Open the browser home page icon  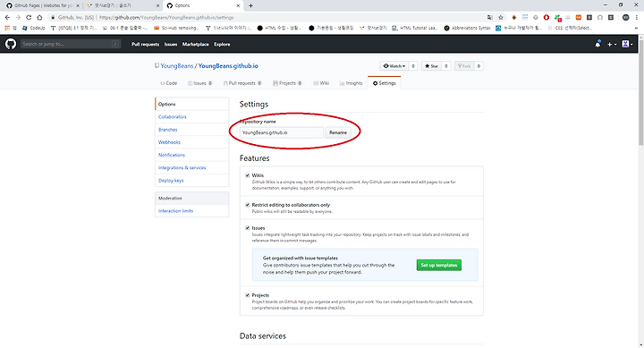pos(39,17)
